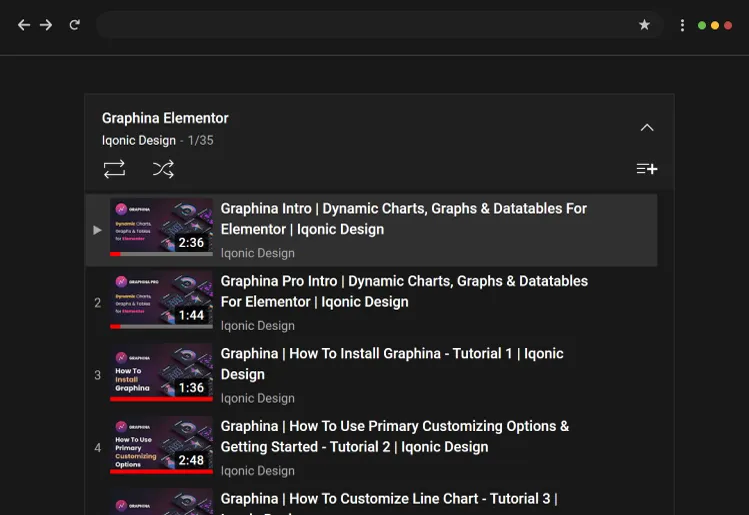Open the Primary Customizing Options Tutorial 2 title

point(395,437)
